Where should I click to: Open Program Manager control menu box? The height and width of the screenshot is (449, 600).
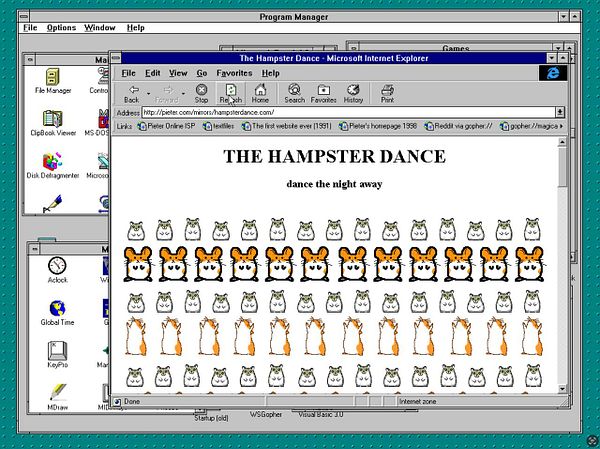pos(24,16)
